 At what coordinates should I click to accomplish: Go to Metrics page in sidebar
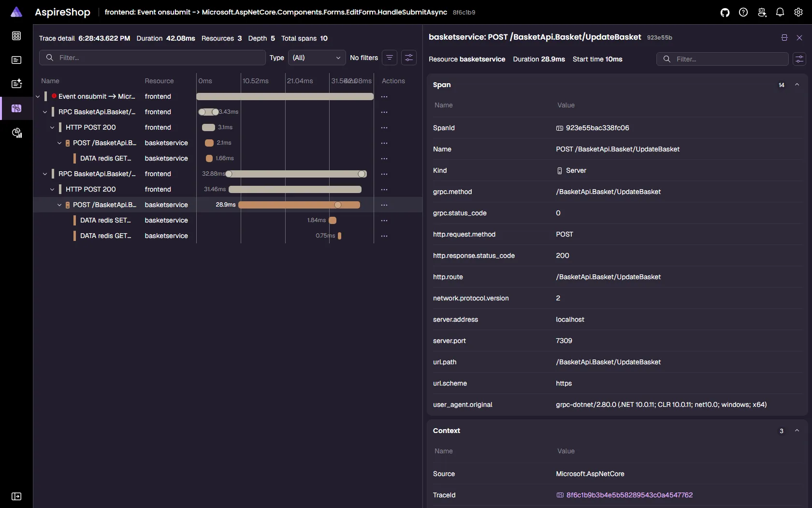point(16,133)
